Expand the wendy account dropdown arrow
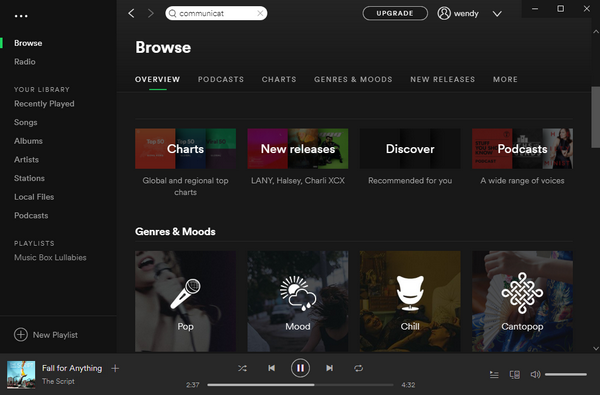Screen dimensions: 600x395 [497, 14]
